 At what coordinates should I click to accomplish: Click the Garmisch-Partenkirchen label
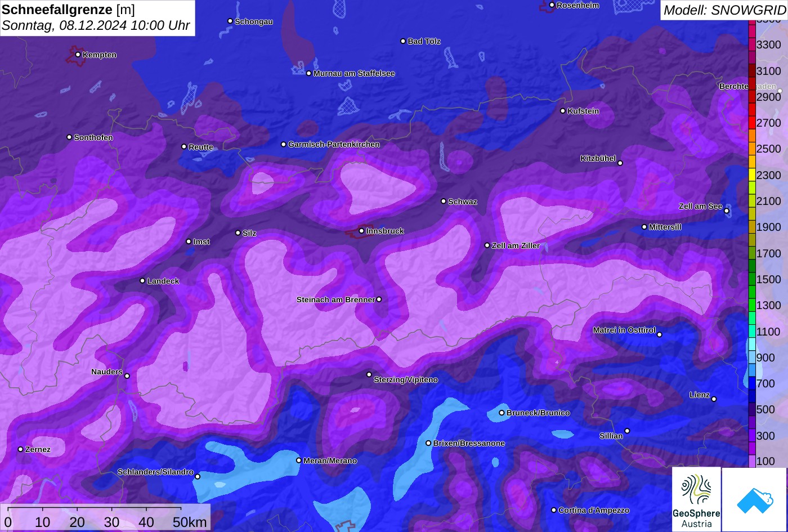coord(334,144)
